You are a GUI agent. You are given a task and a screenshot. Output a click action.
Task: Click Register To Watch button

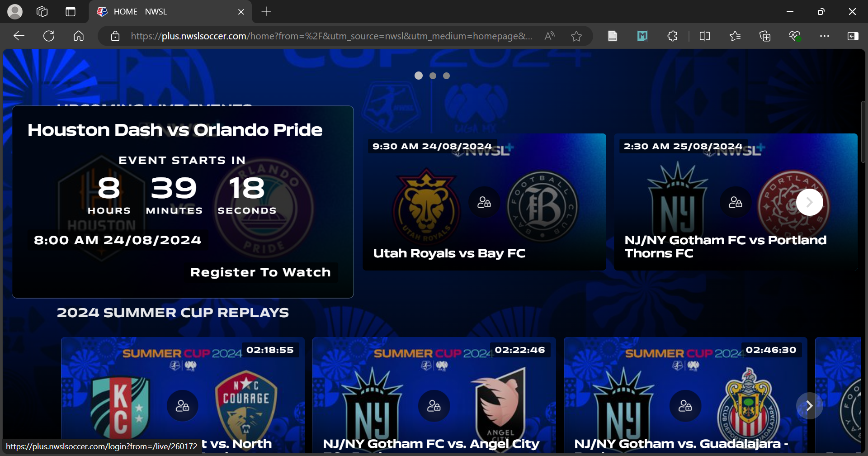coord(260,272)
